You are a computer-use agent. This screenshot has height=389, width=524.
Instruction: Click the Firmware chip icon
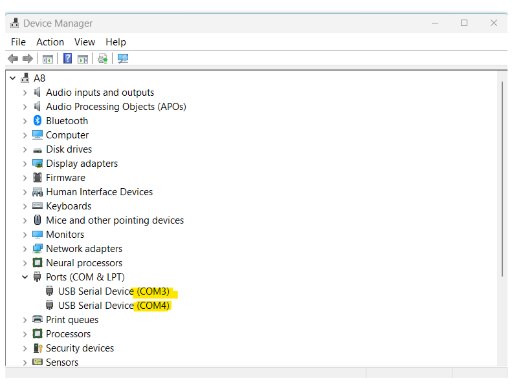click(x=37, y=177)
